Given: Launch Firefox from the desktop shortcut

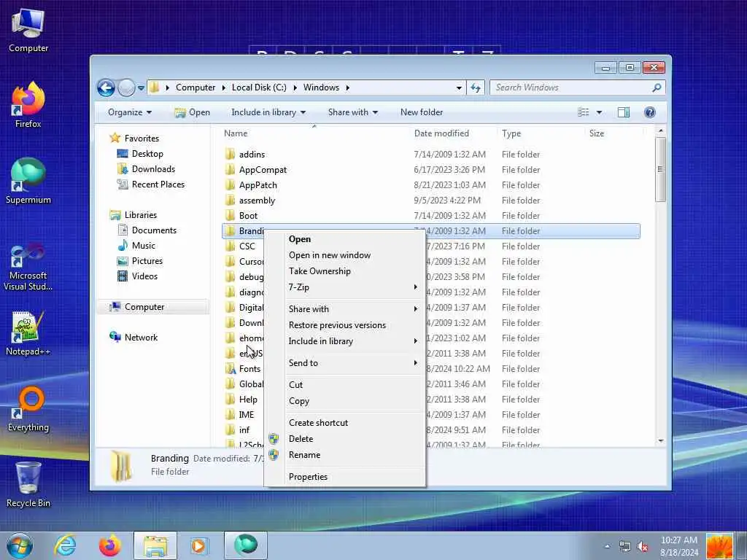Looking at the screenshot, I should 28,106.
